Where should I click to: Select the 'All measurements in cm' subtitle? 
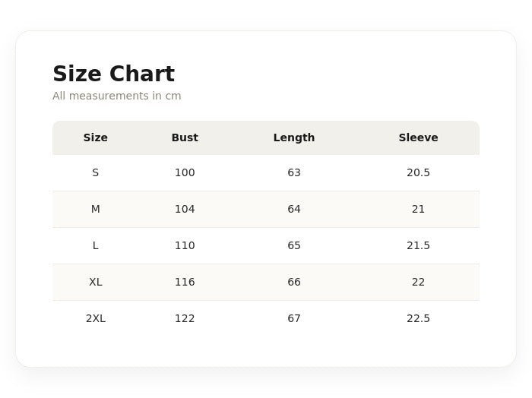pos(117,96)
